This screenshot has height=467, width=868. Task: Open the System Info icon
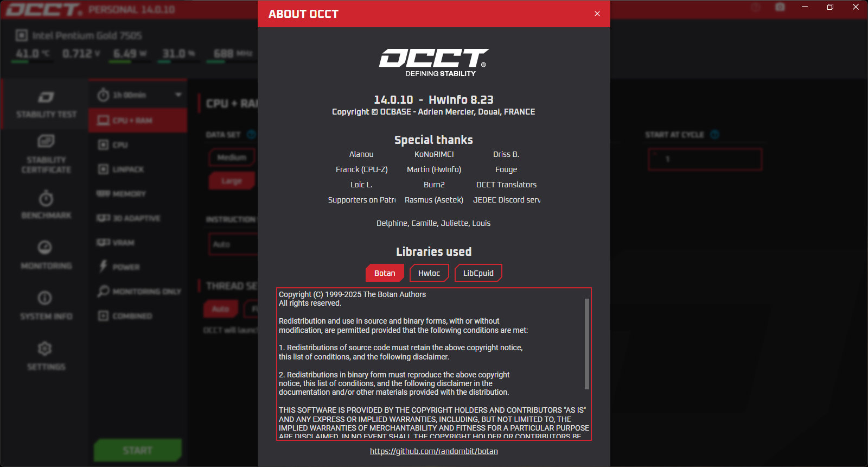[x=45, y=298]
